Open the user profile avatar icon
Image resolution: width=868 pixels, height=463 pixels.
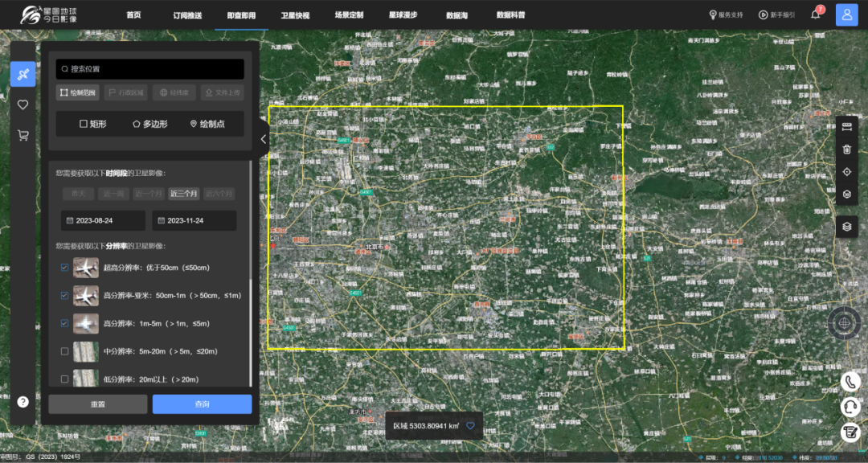click(x=846, y=14)
